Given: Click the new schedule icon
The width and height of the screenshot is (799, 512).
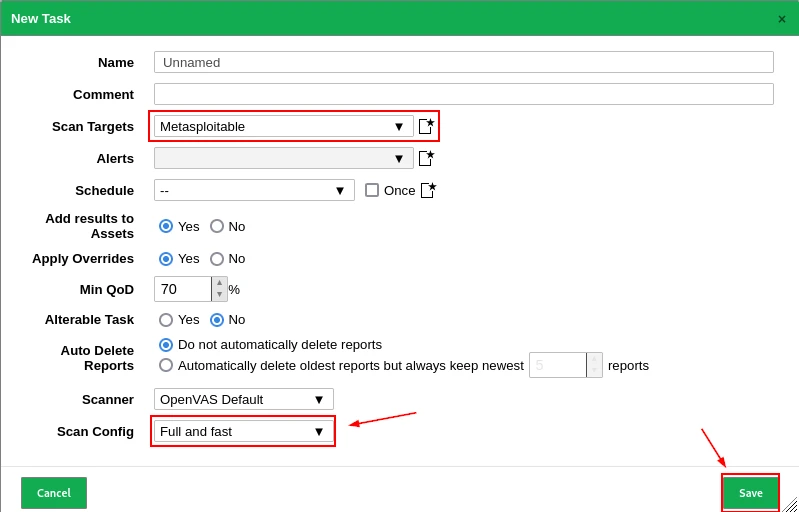Looking at the screenshot, I should tap(428, 190).
